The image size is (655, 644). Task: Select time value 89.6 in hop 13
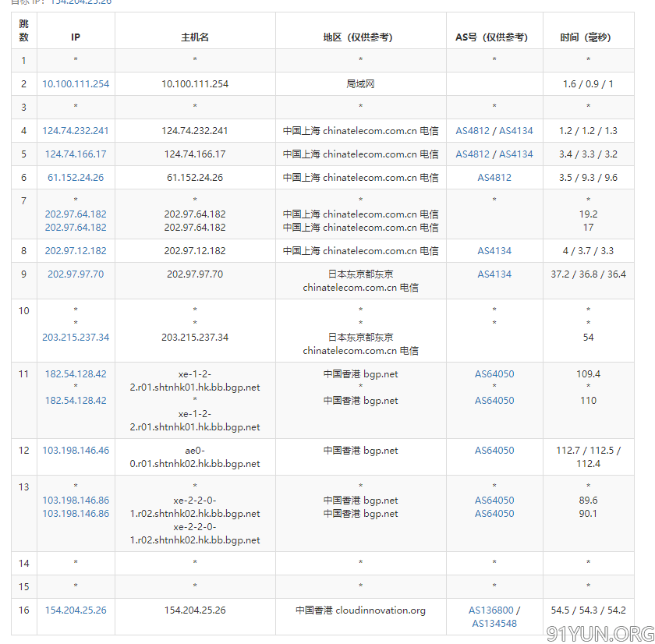588,500
